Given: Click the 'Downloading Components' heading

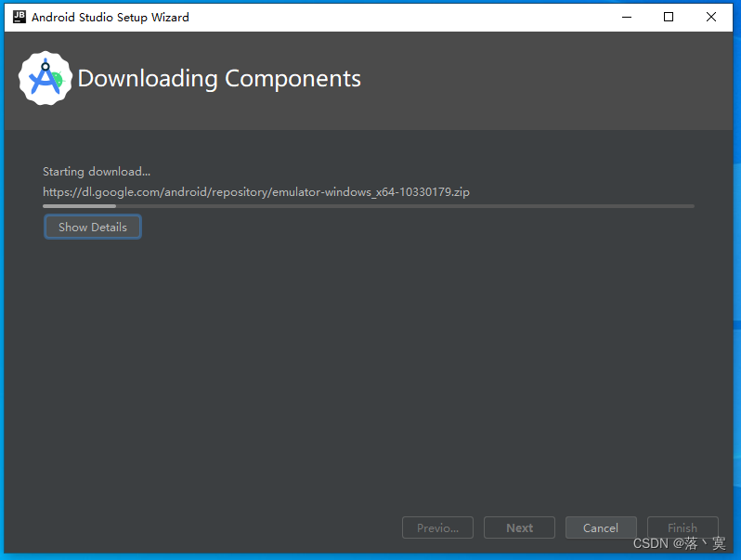Looking at the screenshot, I should pos(219,78).
